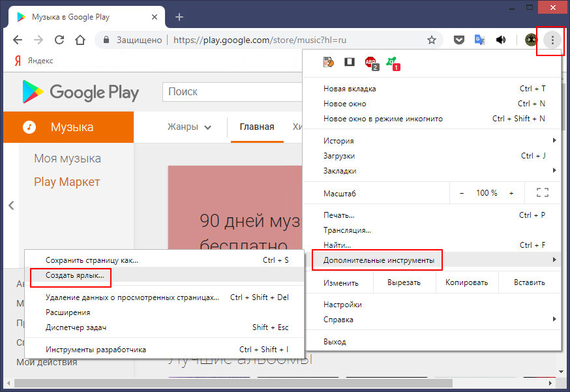Screen dimensions: 570x392
Task: Close the Музыка в Google Play tab
Action: tap(155, 17)
